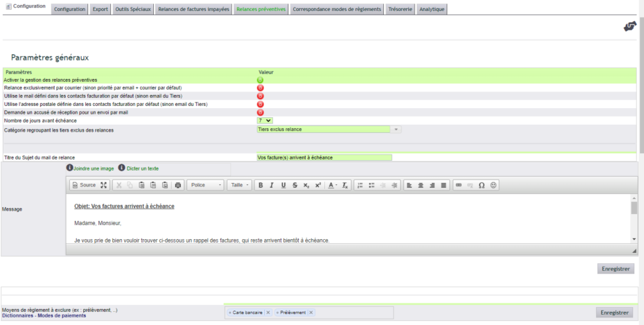
Task: Toggle Utilise l'adresse postale définie option
Action: click(x=260, y=104)
